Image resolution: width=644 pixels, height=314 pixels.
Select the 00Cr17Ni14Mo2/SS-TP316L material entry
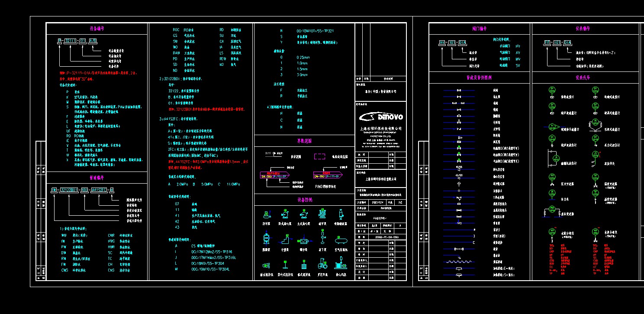coord(213,258)
